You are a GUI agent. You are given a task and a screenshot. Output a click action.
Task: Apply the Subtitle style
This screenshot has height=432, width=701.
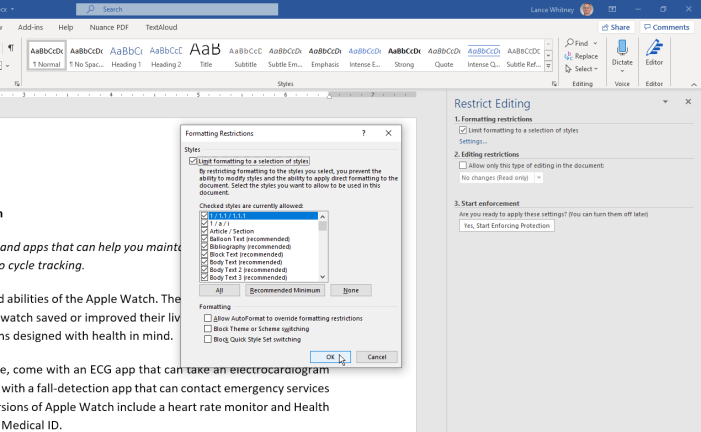click(245, 55)
